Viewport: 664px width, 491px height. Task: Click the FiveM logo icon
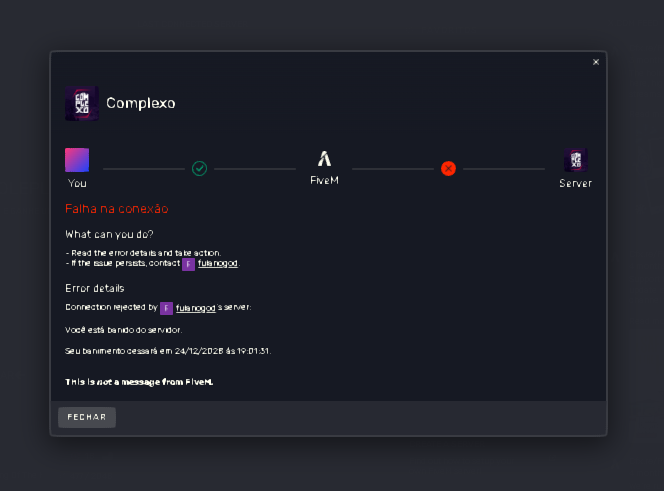click(x=324, y=159)
